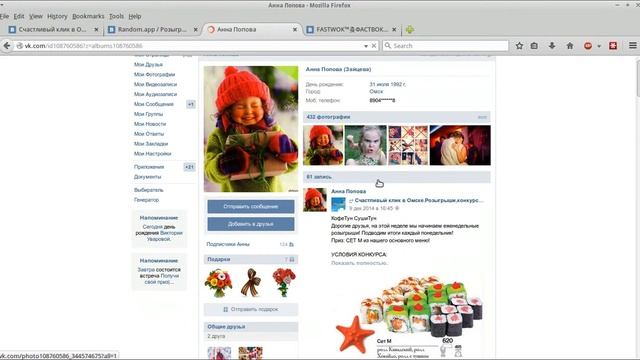Screen dimensions: 640x360
Task: Click the bookmark star icon
Action: pos(519,46)
